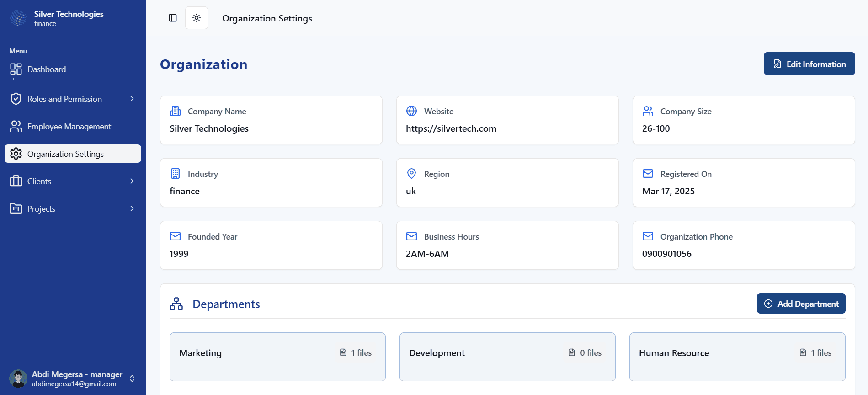868x395 pixels.
Task: Click the Company Size people icon
Action: coord(648,111)
